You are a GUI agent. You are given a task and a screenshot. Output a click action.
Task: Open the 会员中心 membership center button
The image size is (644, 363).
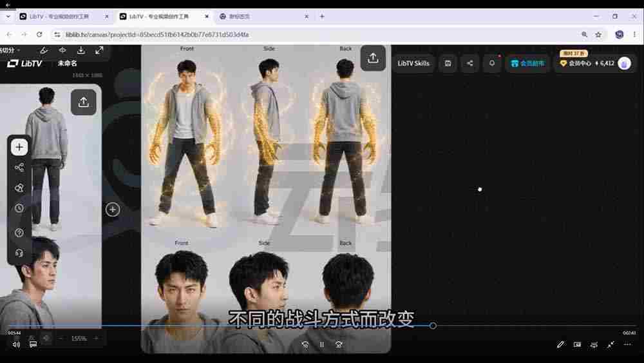[x=575, y=63]
